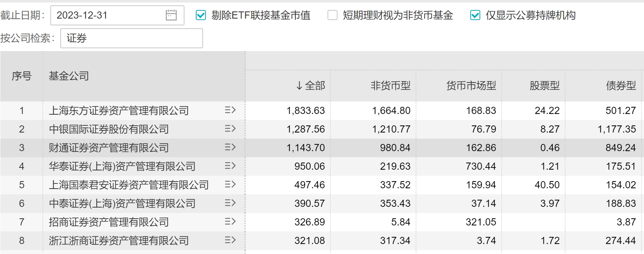Sort by the 全部 column header

(311, 86)
